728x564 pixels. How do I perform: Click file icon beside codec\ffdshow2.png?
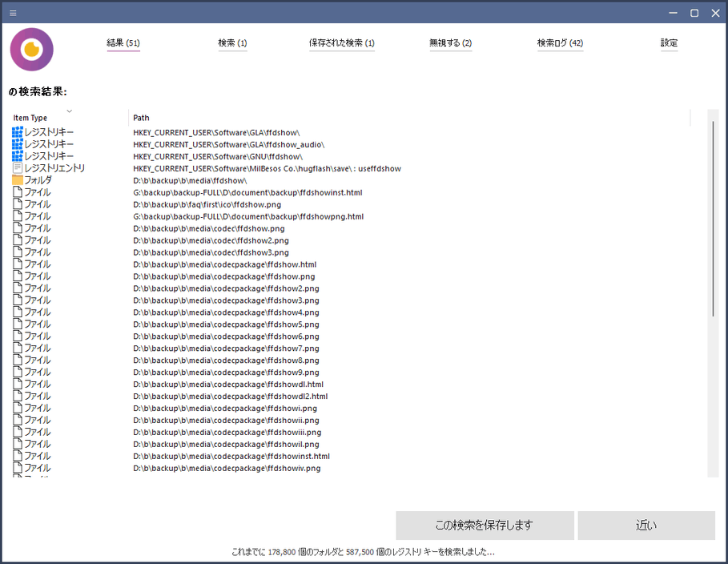[x=17, y=240]
